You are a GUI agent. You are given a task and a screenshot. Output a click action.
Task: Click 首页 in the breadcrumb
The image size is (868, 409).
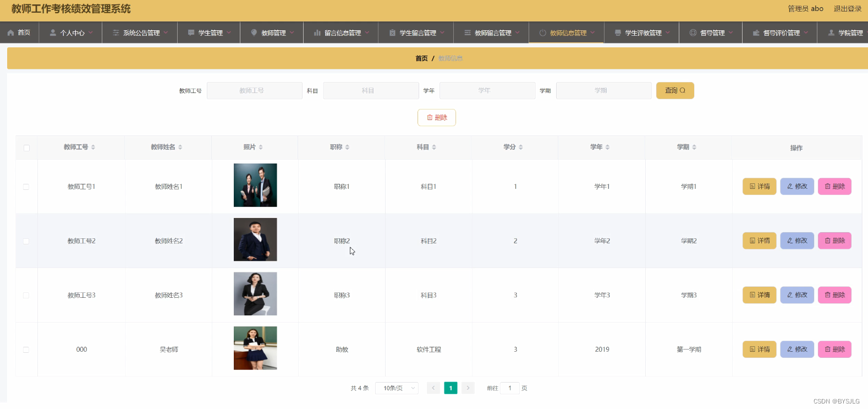coord(421,58)
